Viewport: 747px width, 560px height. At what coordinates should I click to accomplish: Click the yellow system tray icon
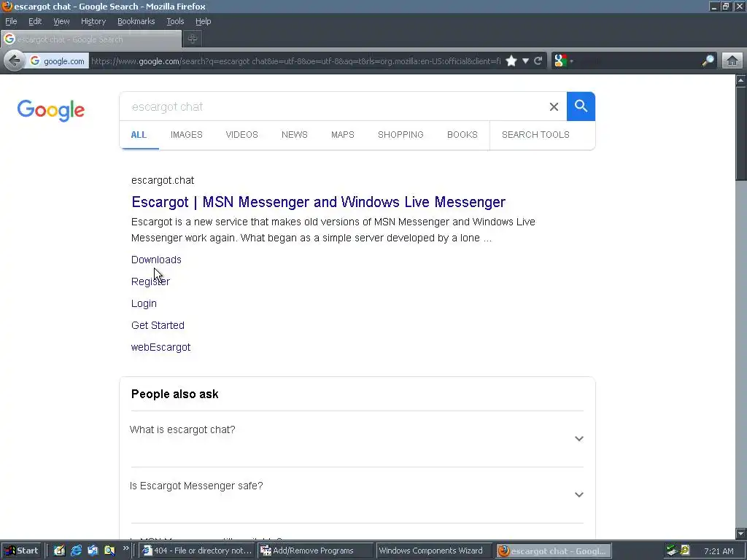point(685,551)
